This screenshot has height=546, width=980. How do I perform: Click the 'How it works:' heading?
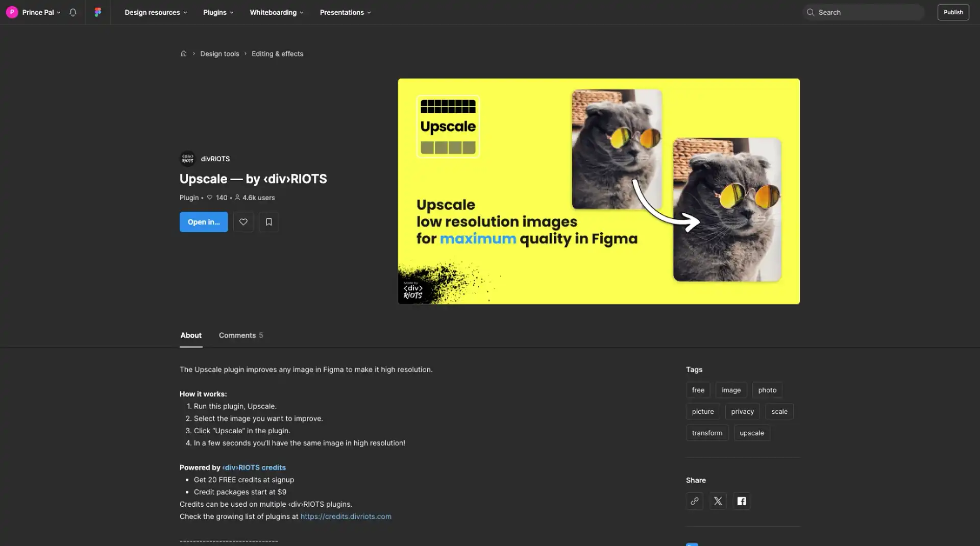tap(203, 394)
